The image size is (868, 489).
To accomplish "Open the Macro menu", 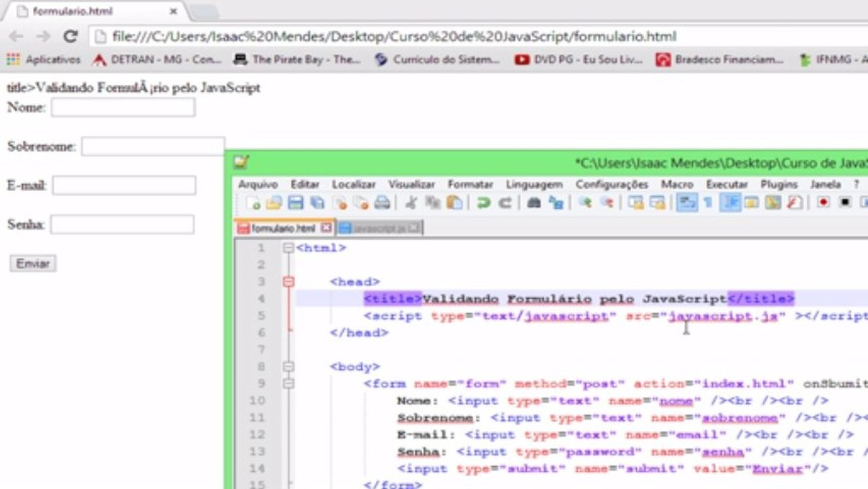I will pyautogui.click(x=677, y=184).
